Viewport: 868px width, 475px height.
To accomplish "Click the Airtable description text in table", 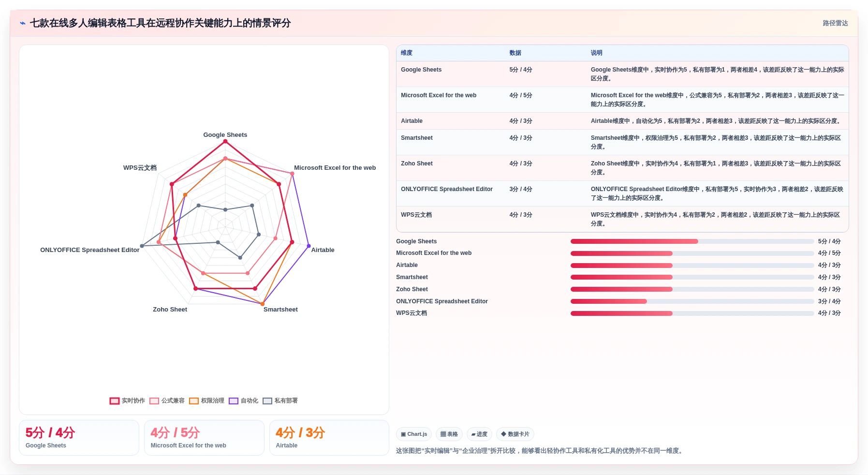I will click(x=716, y=121).
